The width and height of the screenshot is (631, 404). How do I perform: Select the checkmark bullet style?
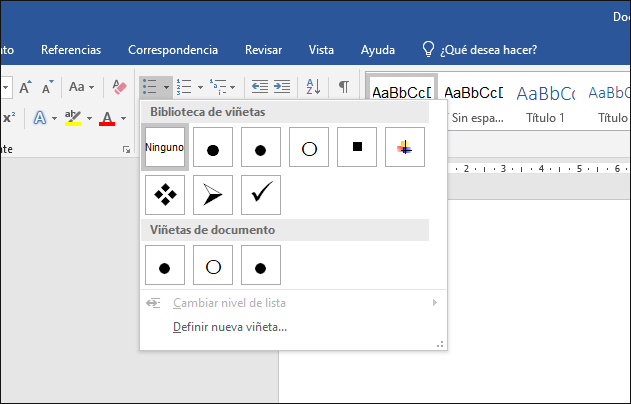261,195
